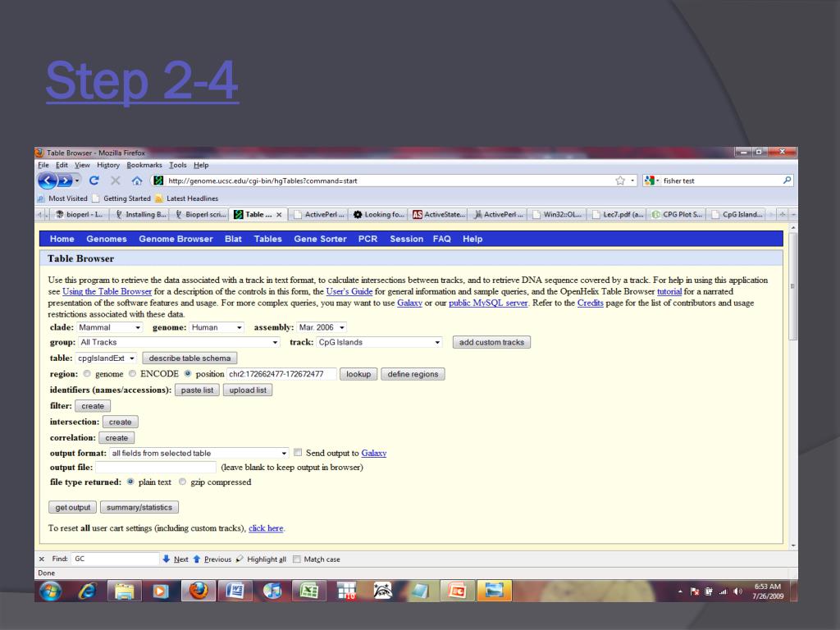This screenshot has height=630, width=840.
Task: Switch to Firefox in the taskbar
Action: tap(199, 591)
